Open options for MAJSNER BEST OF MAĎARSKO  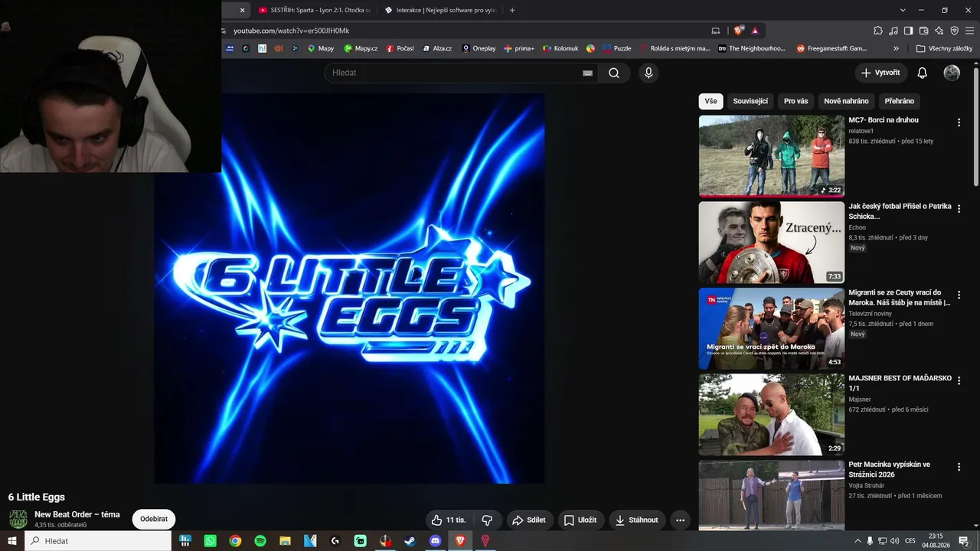click(x=959, y=380)
